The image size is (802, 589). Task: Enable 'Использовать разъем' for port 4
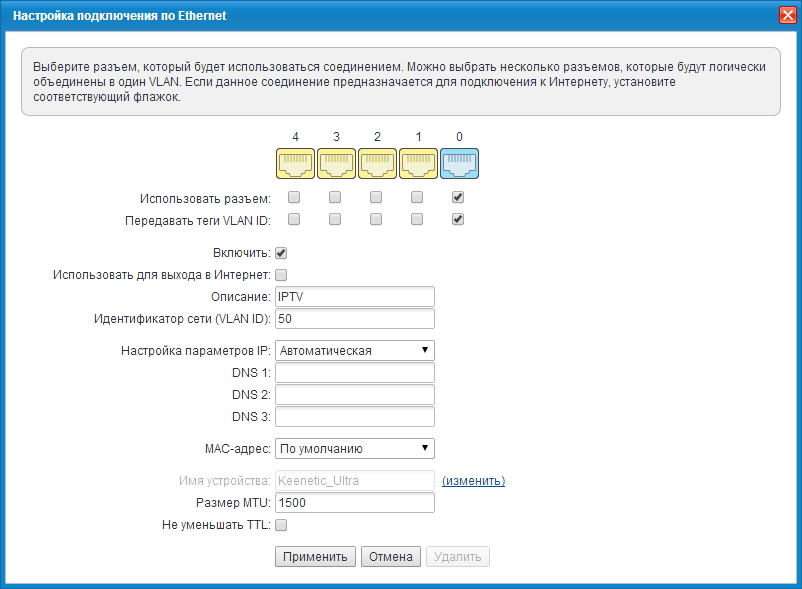[x=294, y=197]
